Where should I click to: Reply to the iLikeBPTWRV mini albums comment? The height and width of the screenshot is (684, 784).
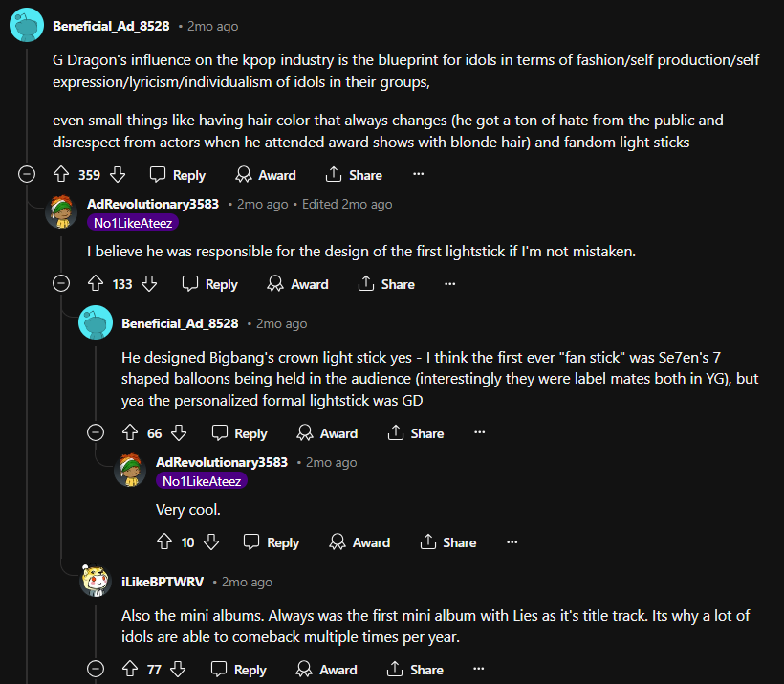[x=238, y=670]
